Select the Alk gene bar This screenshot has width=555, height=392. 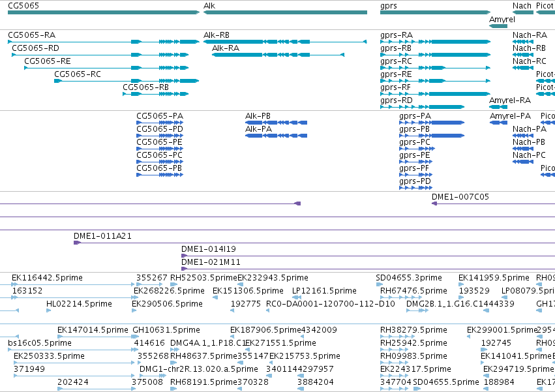click(285, 12)
